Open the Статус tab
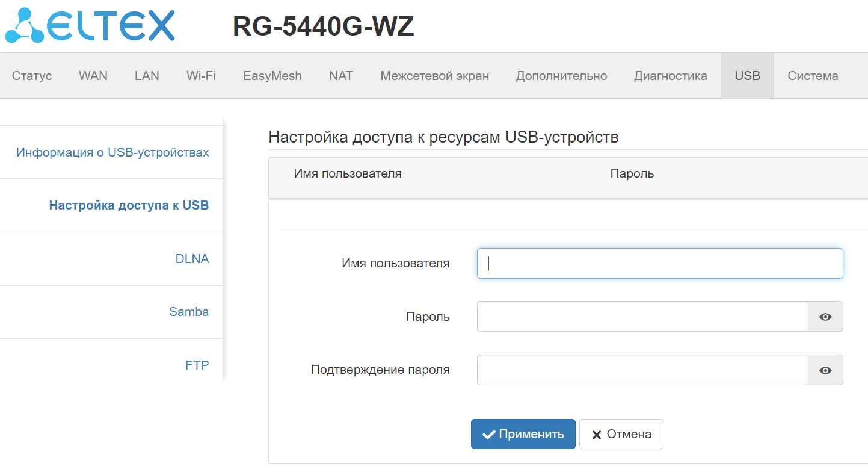Image resolution: width=868 pixels, height=469 pixels. tap(32, 76)
